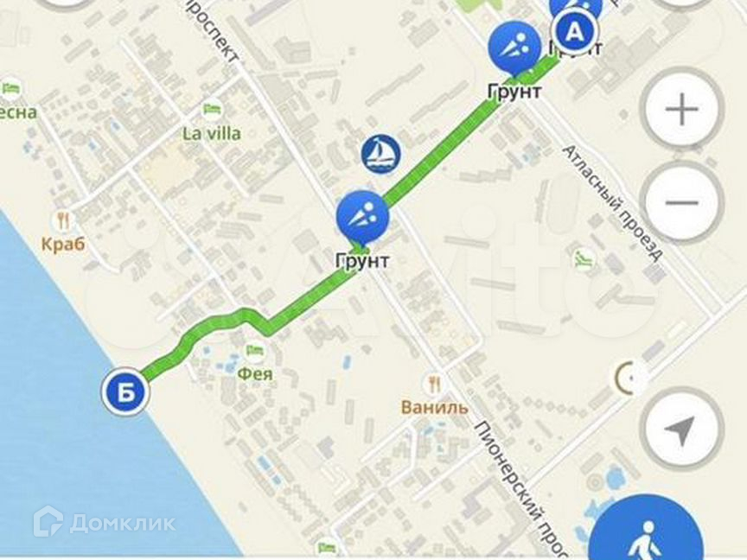The image size is (747, 560).
Task: Tap the route start marker A
Action: [576, 32]
